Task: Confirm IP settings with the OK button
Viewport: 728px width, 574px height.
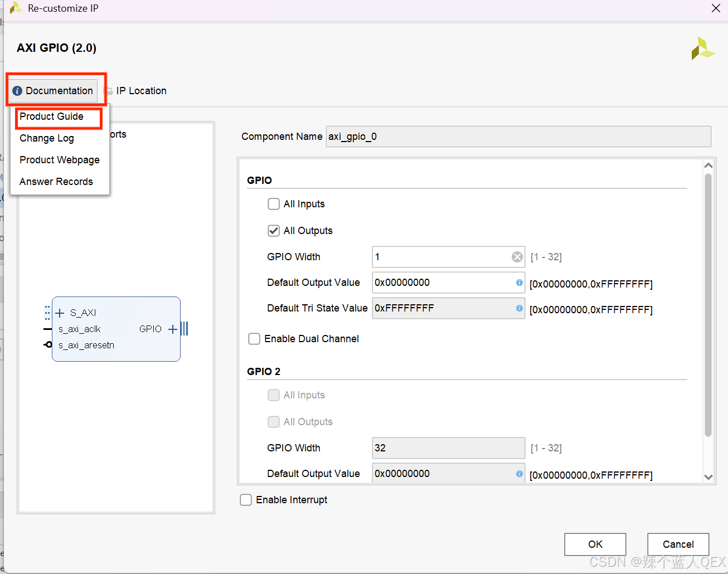Action: pyautogui.click(x=595, y=544)
